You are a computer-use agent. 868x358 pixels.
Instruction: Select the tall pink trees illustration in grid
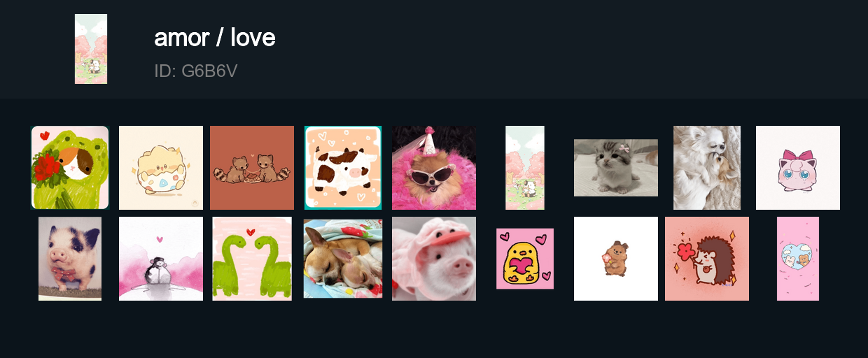(x=525, y=168)
